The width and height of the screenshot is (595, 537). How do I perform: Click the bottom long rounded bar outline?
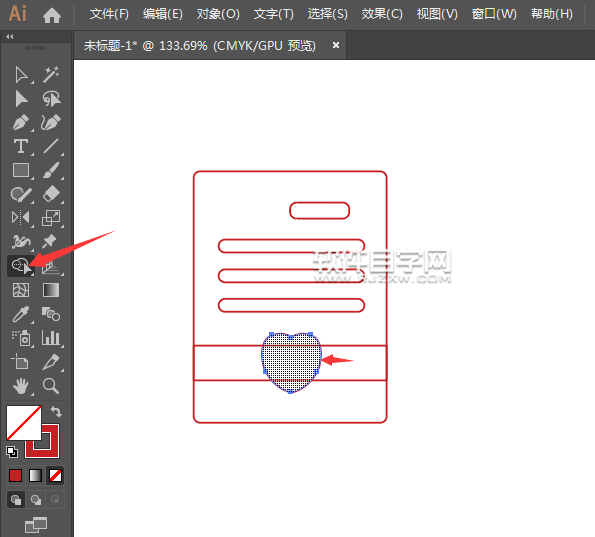pos(291,306)
